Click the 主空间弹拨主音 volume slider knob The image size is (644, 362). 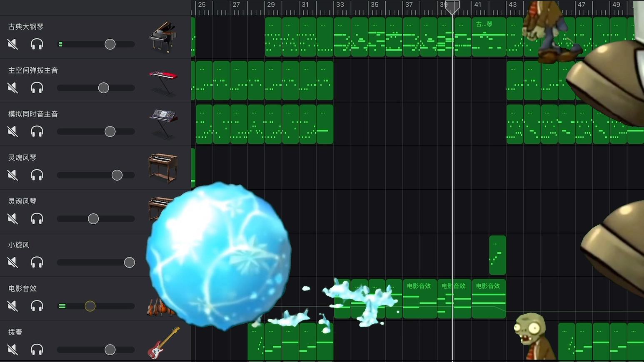103,88
